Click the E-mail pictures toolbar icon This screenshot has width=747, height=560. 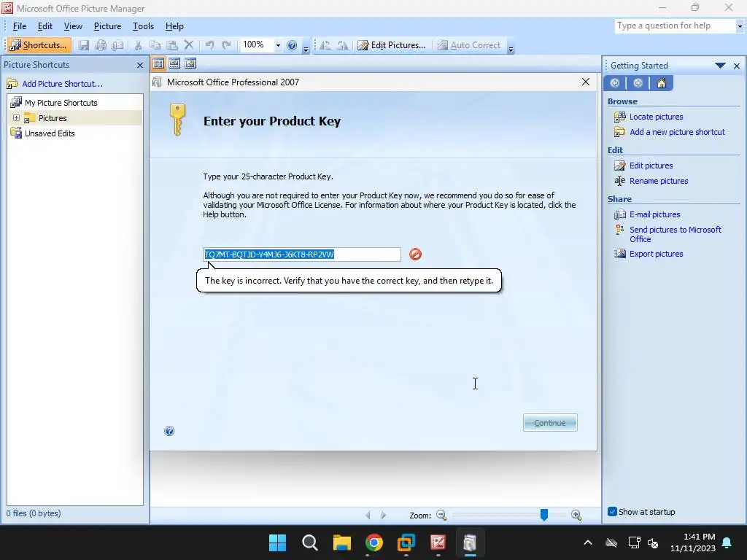[117, 45]
